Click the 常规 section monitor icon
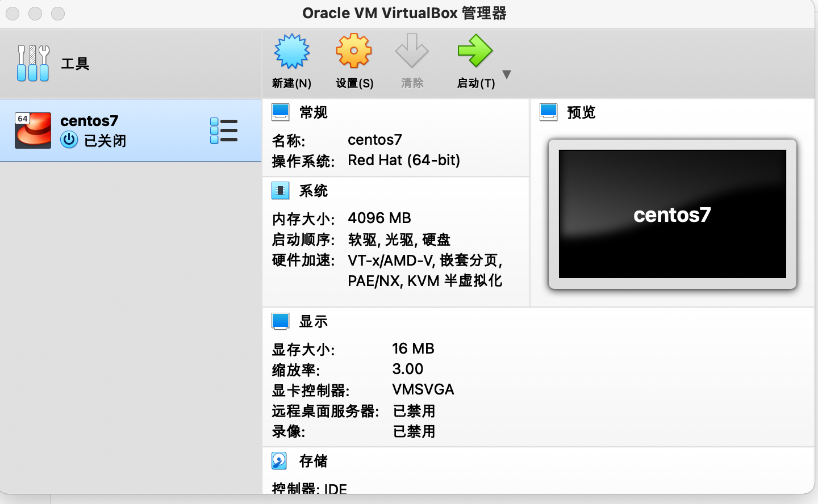 tap(280, 112)
